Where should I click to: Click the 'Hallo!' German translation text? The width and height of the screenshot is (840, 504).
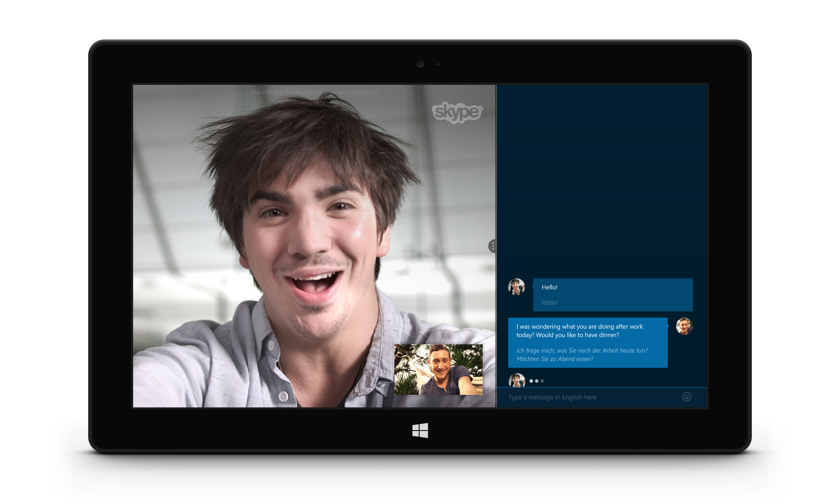[549, 303]
